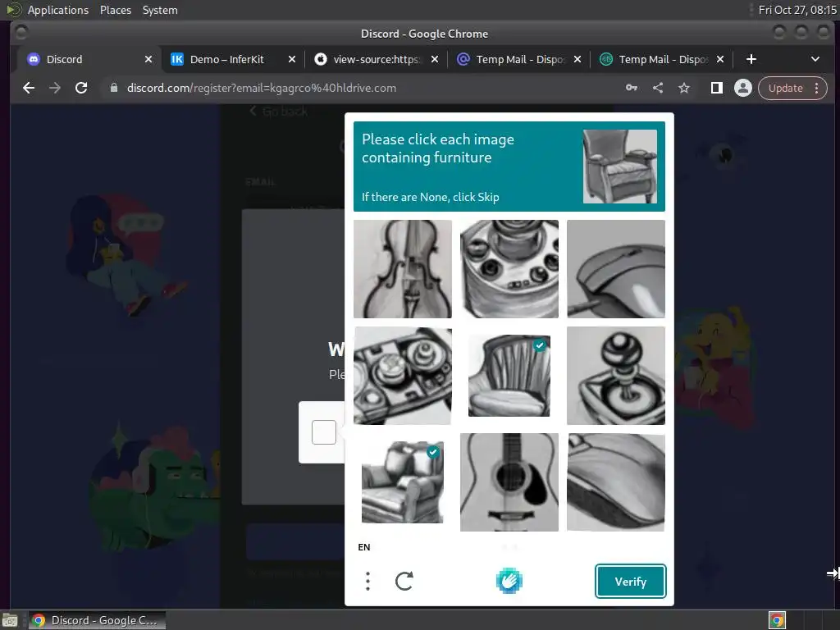Open the Chrome profile avatar menu
Screen dimensions: 840x630
pyautogui.click(x=742, y=88)
